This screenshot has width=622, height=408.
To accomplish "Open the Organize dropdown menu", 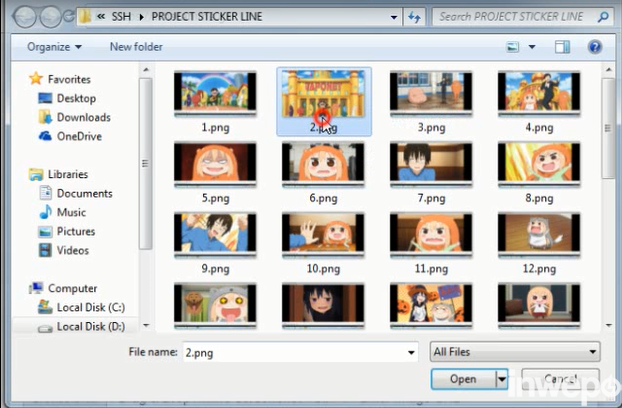I will pos(54,47).
